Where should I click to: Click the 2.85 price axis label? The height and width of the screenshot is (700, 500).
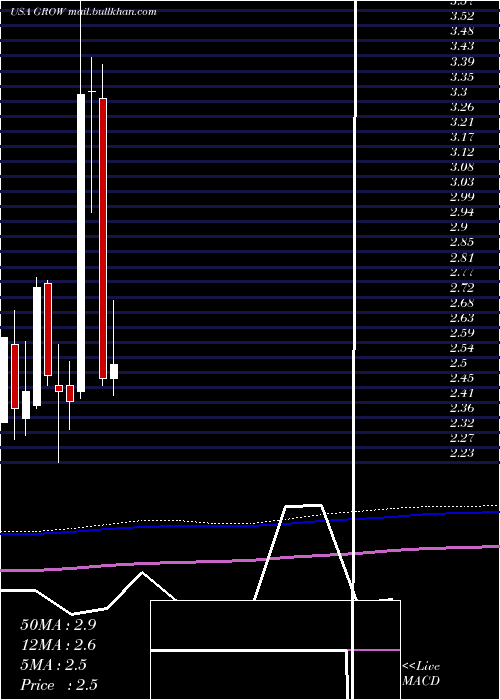462,243
